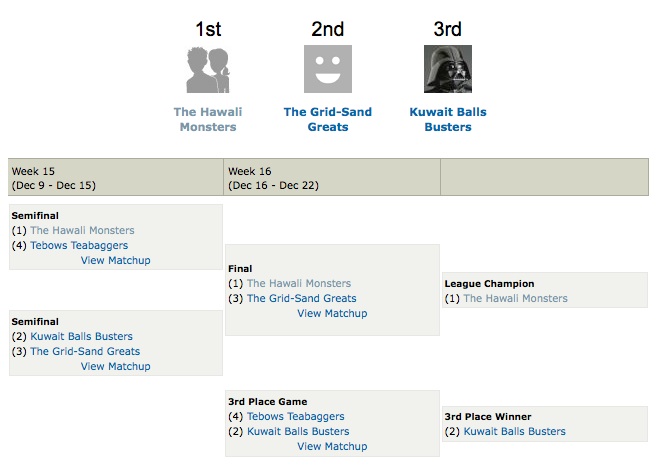Open The Grid-Sand Greats in the Final
The width and height of the screenshot is (662, 475).
tap(301, 299)
